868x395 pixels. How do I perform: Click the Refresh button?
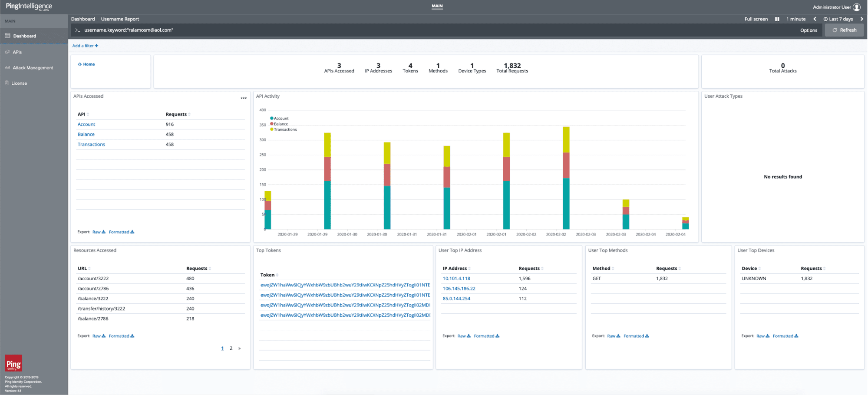844,30
